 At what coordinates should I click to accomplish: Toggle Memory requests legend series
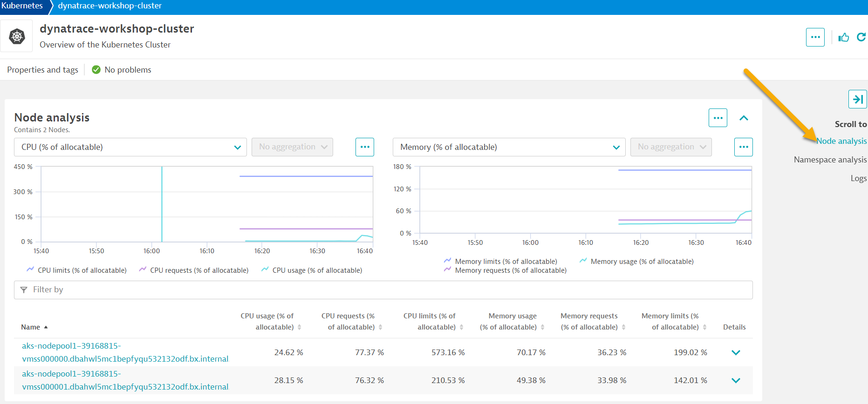pyautogui.click(x=506, y=270)
